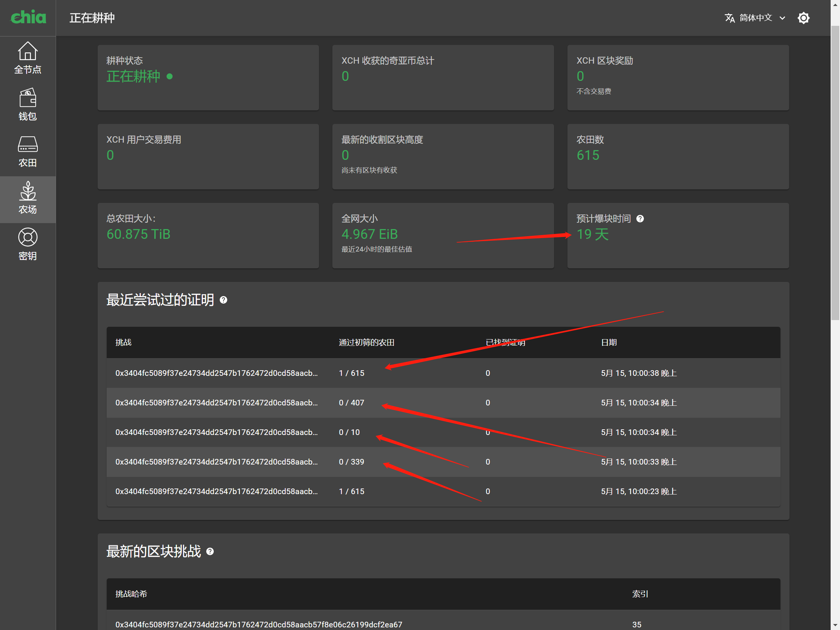840x630 pixels.
Task: Click the 0 / 339 cell
Action: pyautogui.click(x=351, y=462)
